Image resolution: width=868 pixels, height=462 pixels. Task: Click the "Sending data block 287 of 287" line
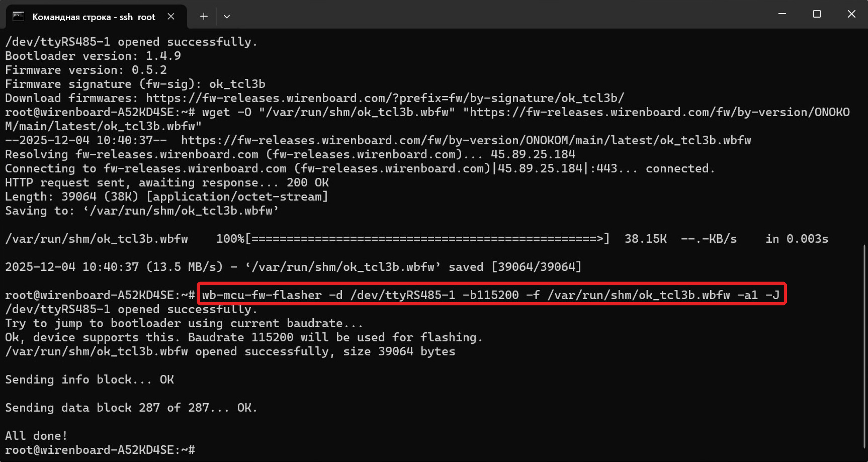131,408
